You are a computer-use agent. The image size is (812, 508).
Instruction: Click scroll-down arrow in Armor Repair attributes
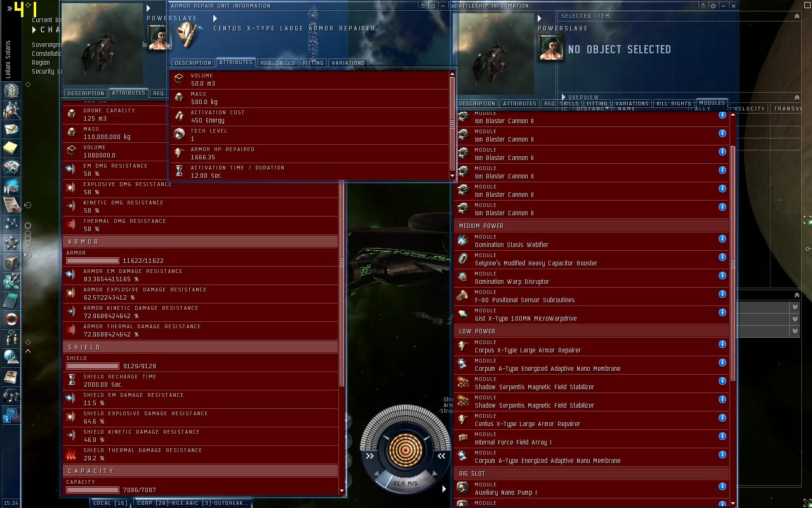[452, 176]
